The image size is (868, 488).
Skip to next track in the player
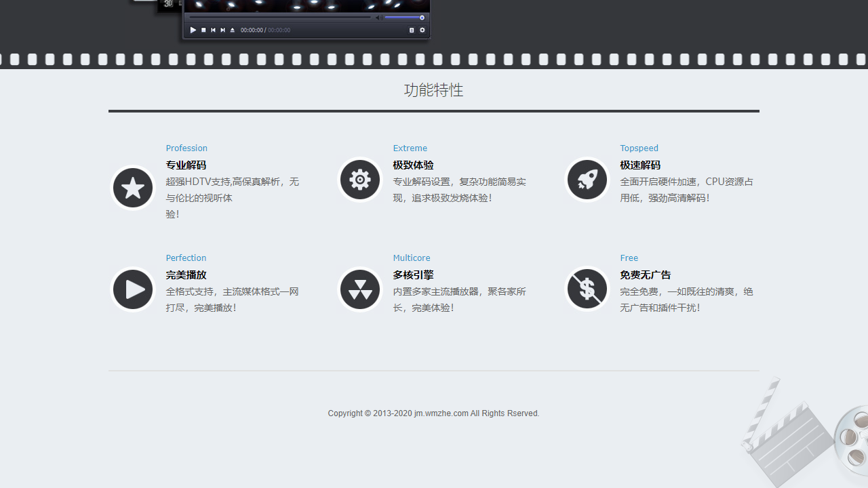coord(222,30)
